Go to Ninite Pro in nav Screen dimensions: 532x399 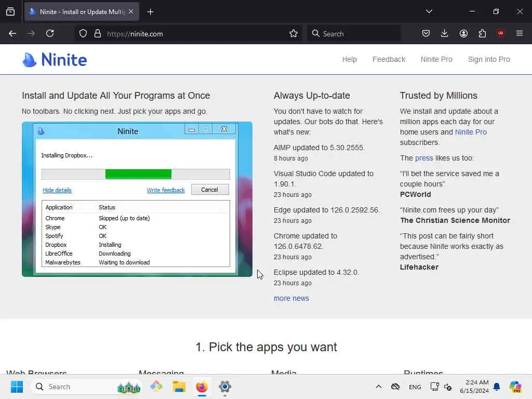[x=436, y=59]
